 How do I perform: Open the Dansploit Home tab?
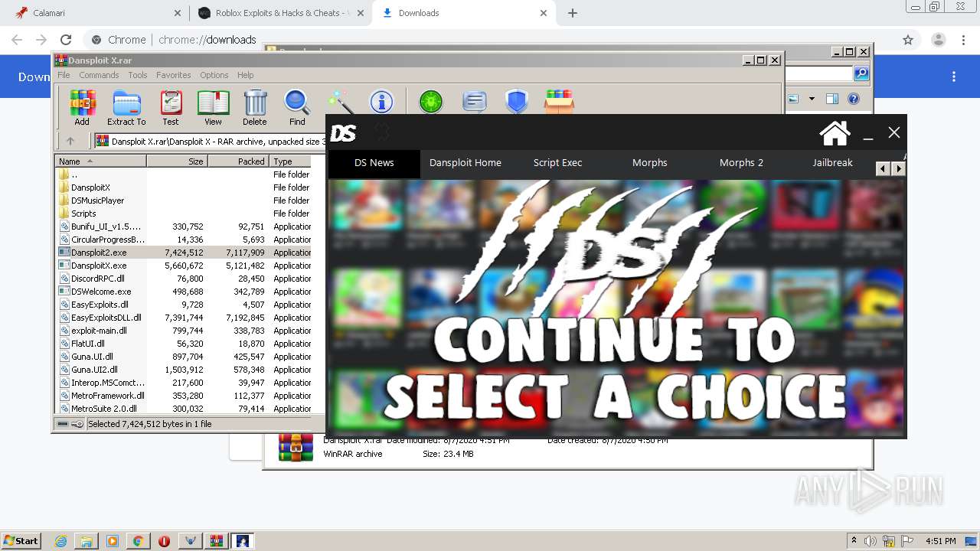click(465, 163)
